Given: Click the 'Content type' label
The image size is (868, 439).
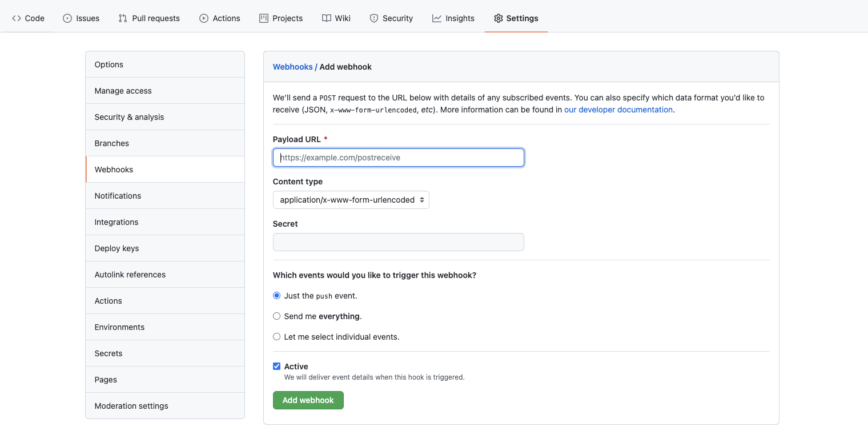Looking at the screenshot, I should click(298, 182).
